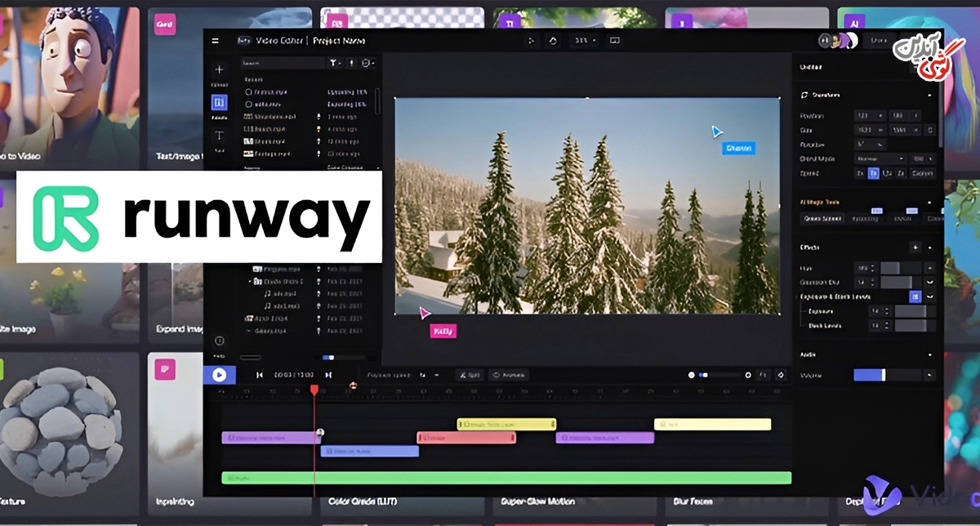Screen dimensions: 980x526
Task: Skip to the end of the timeline
Action: [x=328, y=375]
